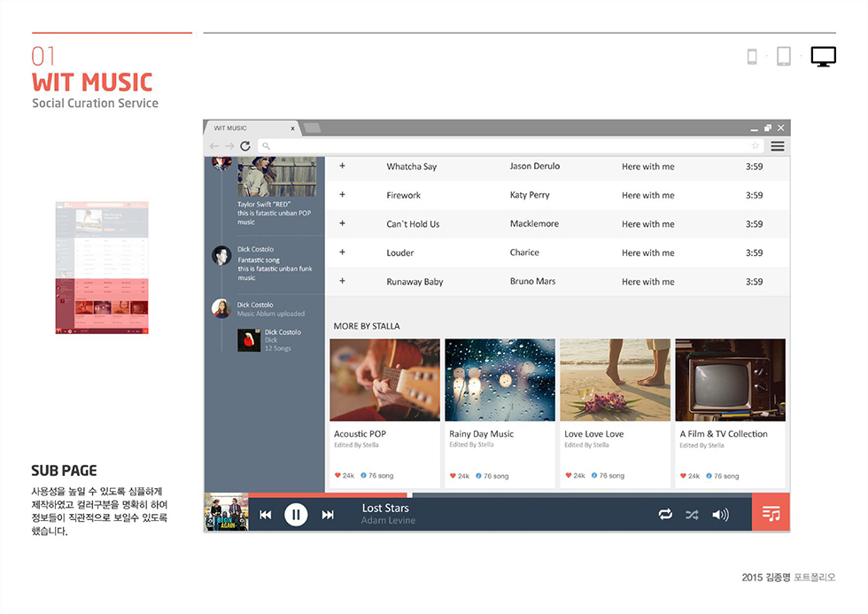This screenshot has height=614, width=868.
Task: Mute the volume speaker icon
Action: (720, 514)
